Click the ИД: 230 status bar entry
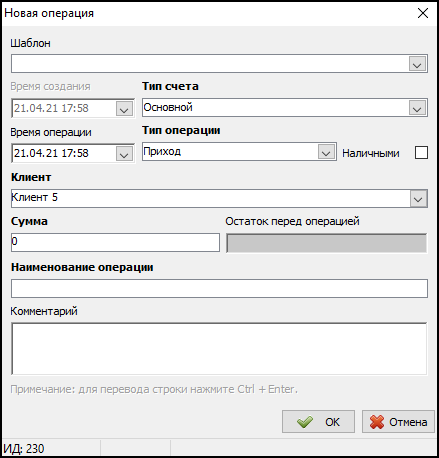This screenshot has height=458, width=439. pos(24,449)
